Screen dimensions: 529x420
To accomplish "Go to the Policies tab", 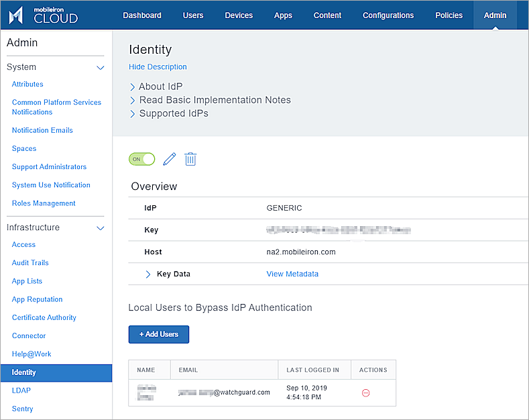I will 449,15.
